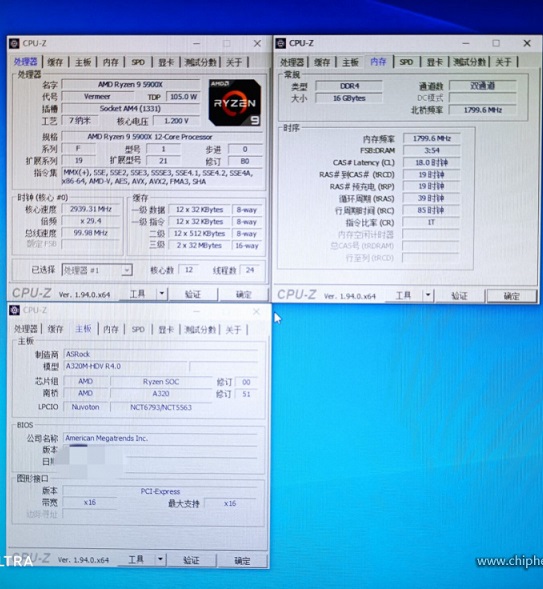This screenshot has height=589, width=543.
Task: Click the PCI-Express graphics interface value
Action: pyautogui.click(x=160, y=491)
